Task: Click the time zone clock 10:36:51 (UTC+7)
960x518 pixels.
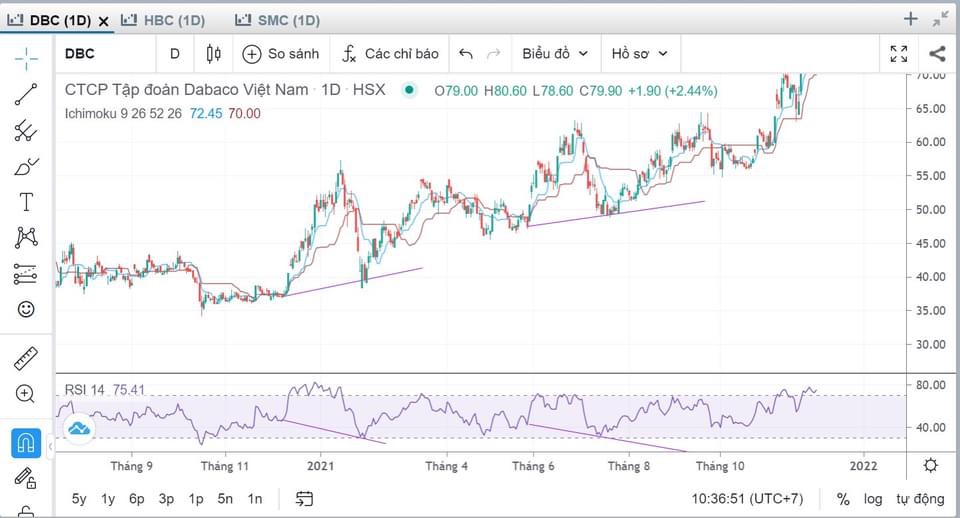Action: click(747, 499)
